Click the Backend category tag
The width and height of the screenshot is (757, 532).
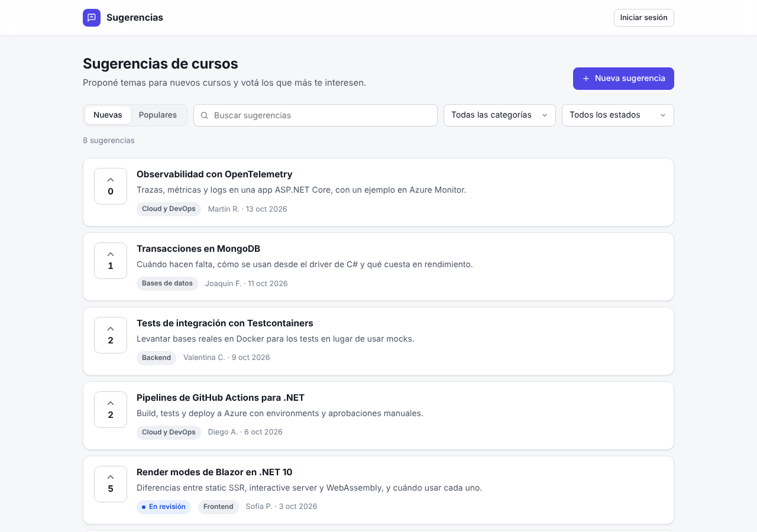point(156,358)
